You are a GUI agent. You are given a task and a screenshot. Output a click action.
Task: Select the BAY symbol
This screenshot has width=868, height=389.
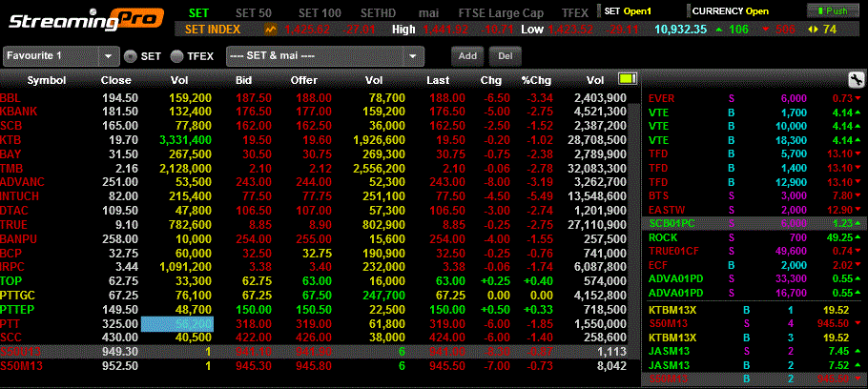click(10, 154)
